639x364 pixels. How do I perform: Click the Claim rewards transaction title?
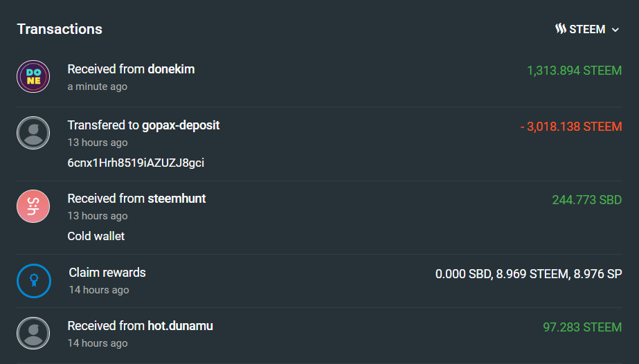(x=107, y=273)
